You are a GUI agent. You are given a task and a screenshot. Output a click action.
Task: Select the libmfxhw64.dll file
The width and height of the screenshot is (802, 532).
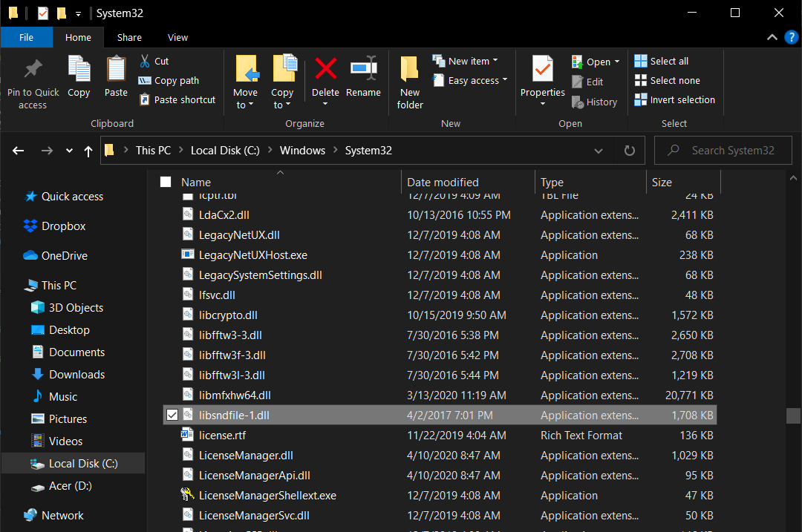coord(440,395)
